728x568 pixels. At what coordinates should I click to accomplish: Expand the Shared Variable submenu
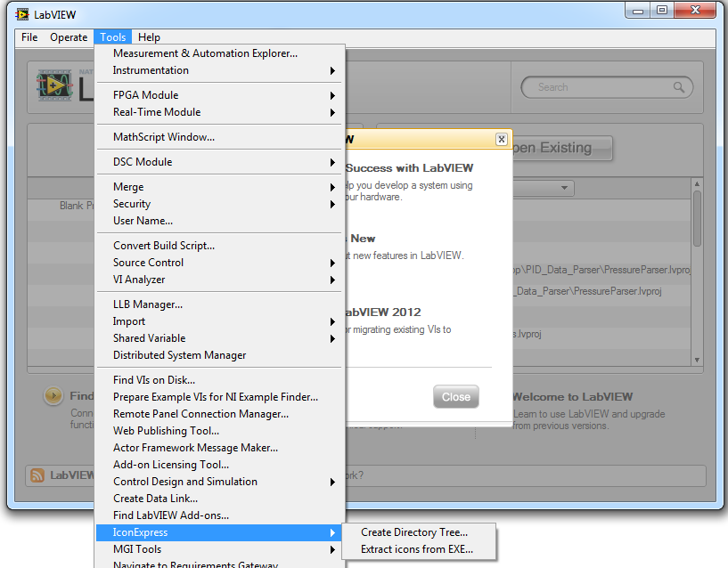point(219,338)
